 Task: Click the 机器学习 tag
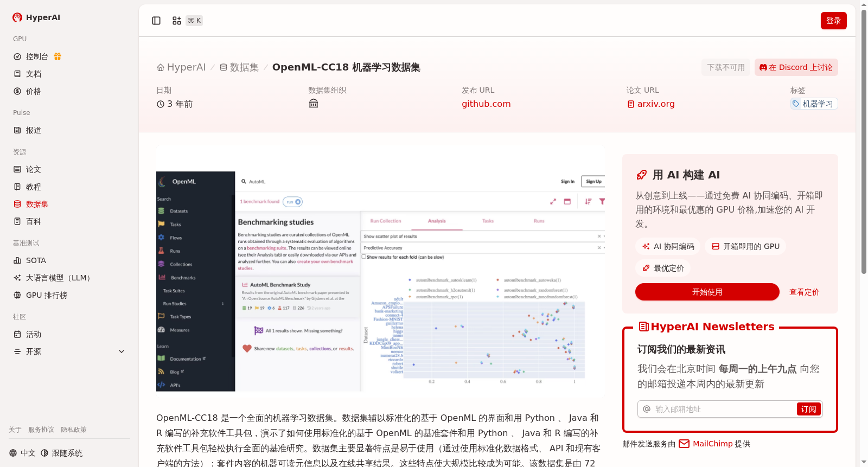(814, 104)
